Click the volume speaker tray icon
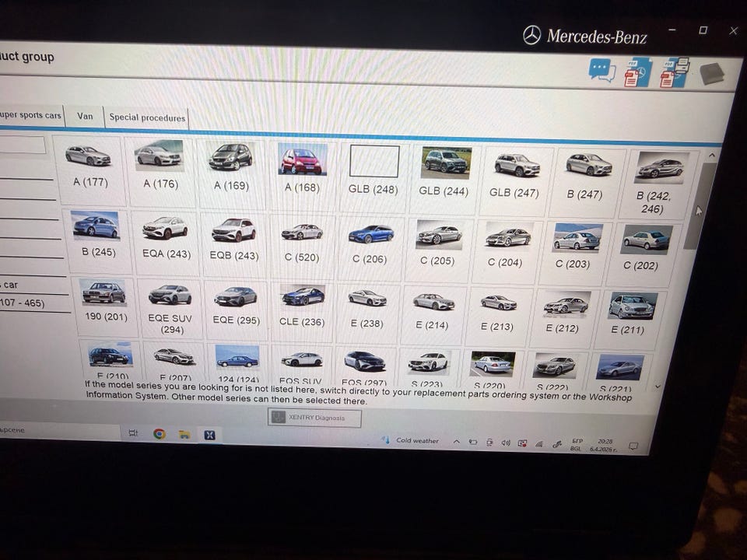Image resolution: width=747 pixels, height=560 pixels. point(506,443)
